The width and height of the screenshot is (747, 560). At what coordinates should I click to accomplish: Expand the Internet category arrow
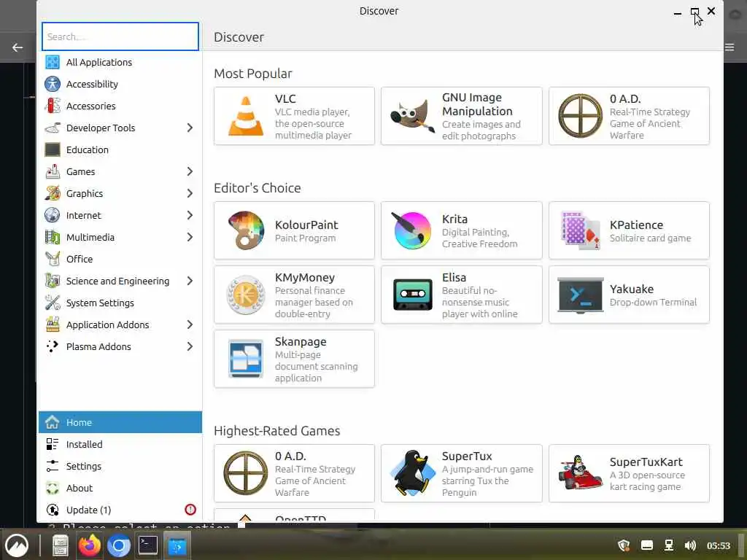click(x=190, y=215)
